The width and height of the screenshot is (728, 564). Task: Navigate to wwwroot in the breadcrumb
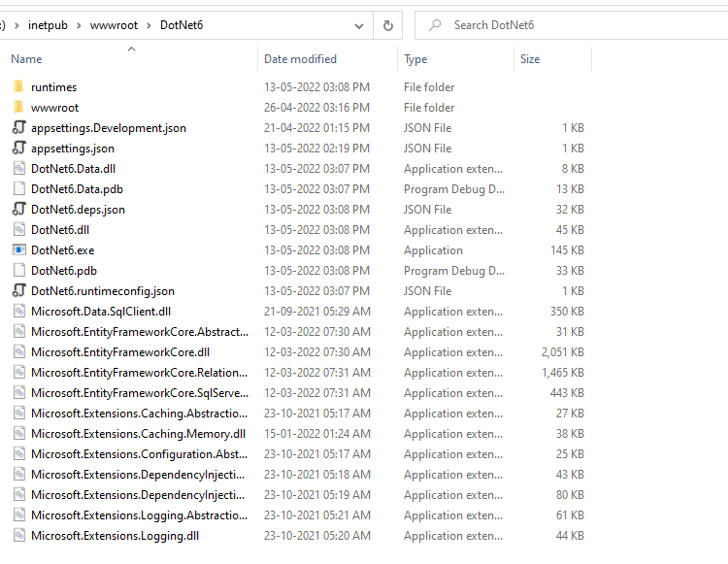coord(114,25)
